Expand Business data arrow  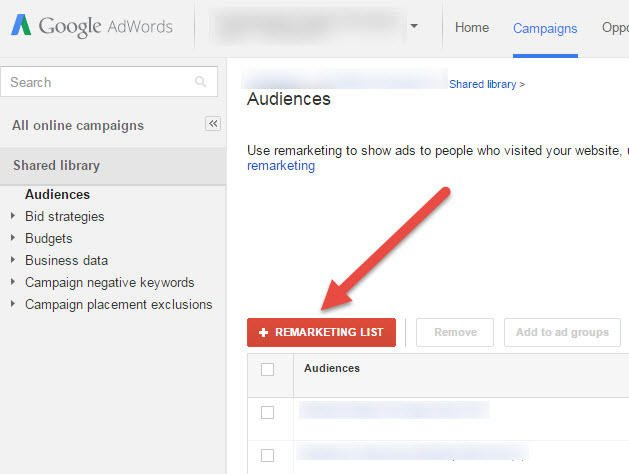(x=13, y=260)
